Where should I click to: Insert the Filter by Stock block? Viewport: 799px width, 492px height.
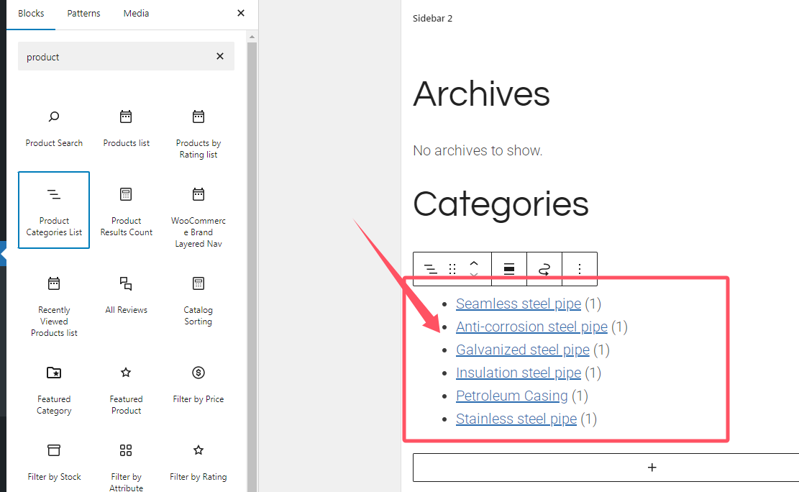54,462
